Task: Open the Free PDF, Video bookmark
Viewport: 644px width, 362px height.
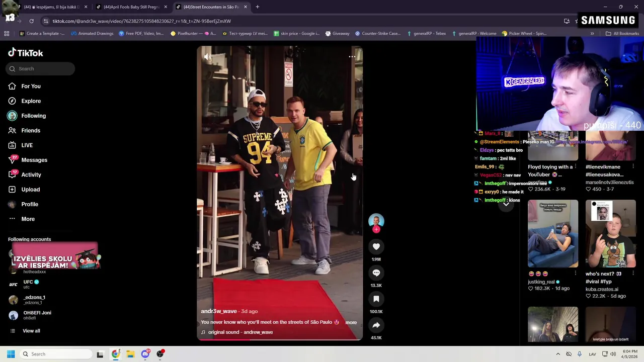Action: 141,34
